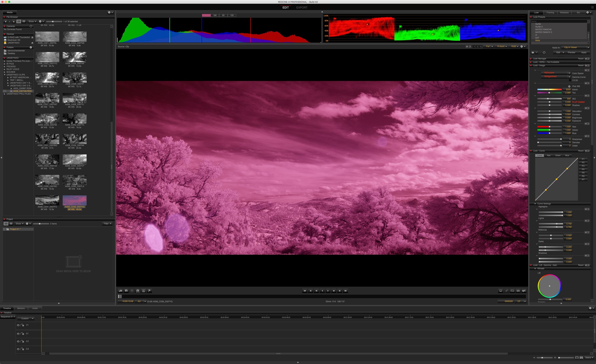
Task: Click the external monitor icon below the viewer
Action: coord(501,291)
